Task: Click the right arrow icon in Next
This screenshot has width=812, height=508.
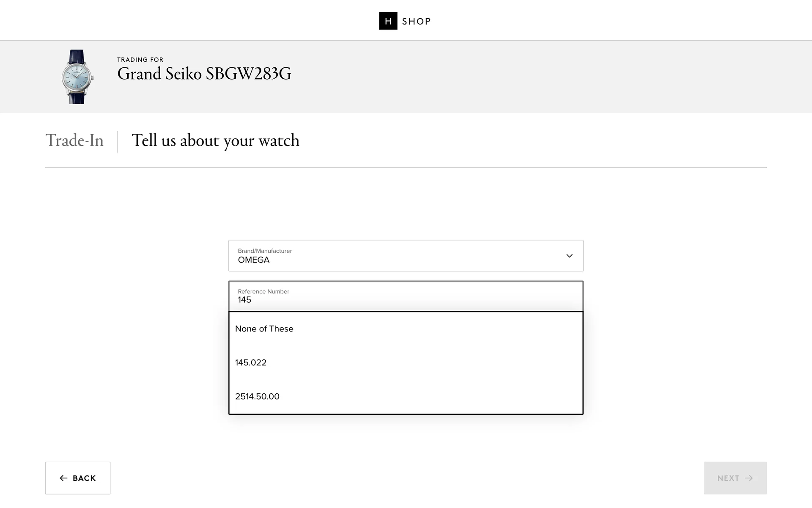Action: (749, 478)
